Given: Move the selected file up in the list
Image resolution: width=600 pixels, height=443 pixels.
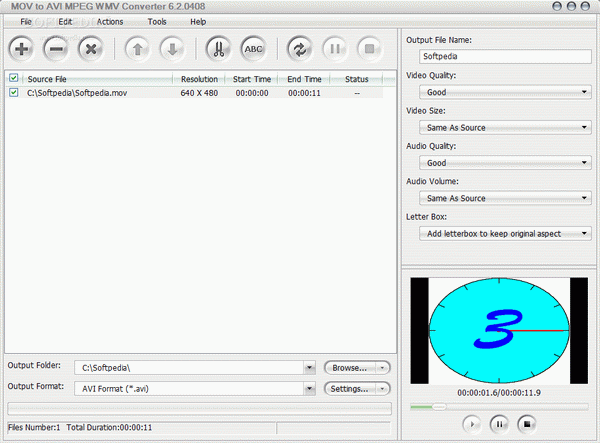Looking at the screenshot, I should point(137,49).
